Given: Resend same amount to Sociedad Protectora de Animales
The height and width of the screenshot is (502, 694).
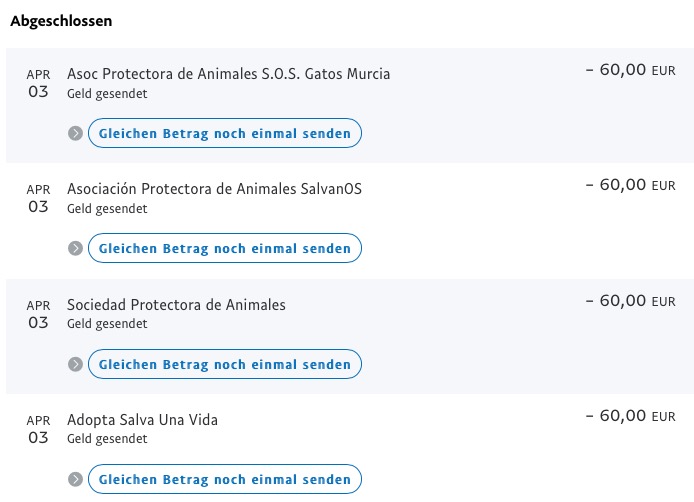Looking at the screenshot, I should (x=225, y=364).
